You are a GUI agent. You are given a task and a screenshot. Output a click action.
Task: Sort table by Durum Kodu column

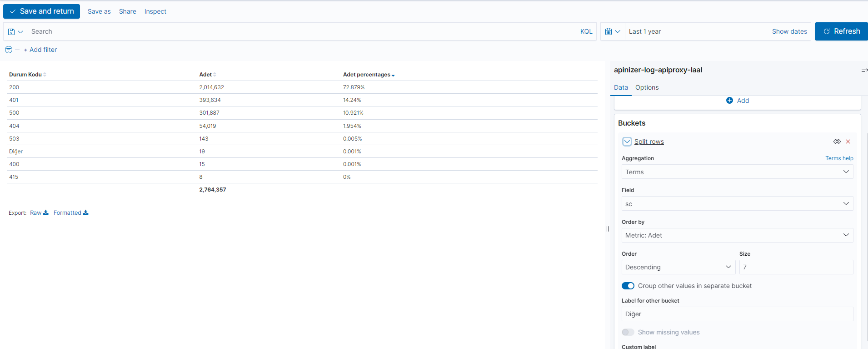pos(27,75)
